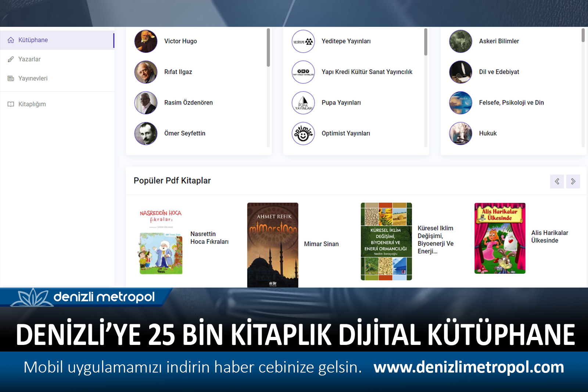
Task: Open the Kütüphane sidebar item
Action: (57, 40)
